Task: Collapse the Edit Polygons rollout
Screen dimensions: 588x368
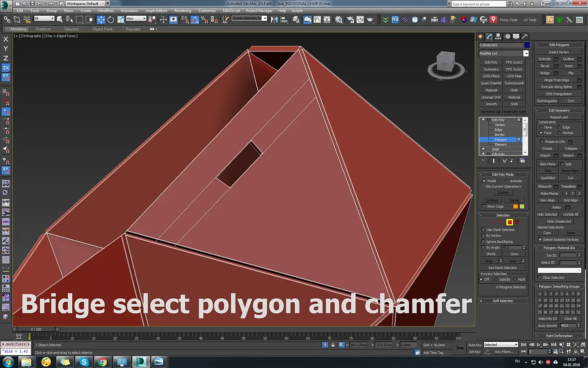Action: click(559, 45)
